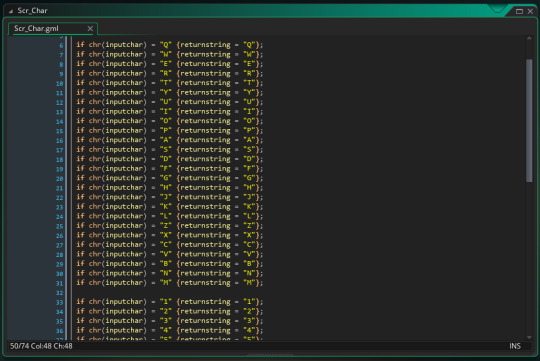Click line number 32 in the gutter
This screenshot has height=361, width=540.
(60, 293)
